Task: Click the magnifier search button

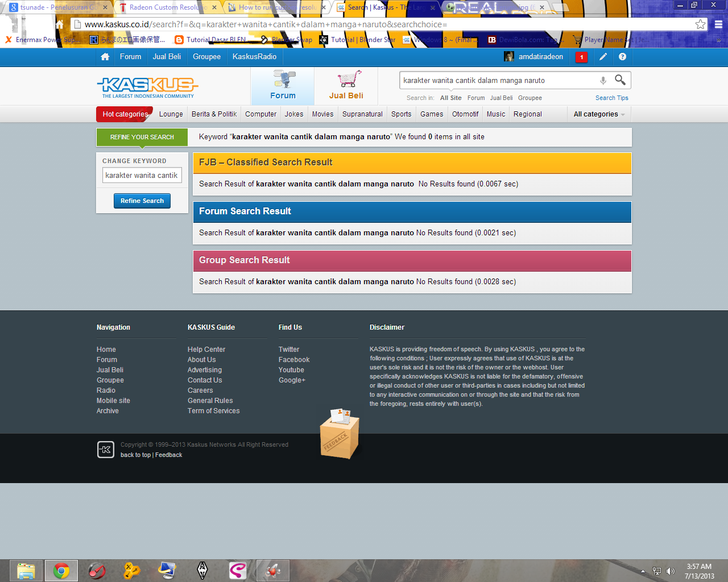Action: tap(620, 80)
